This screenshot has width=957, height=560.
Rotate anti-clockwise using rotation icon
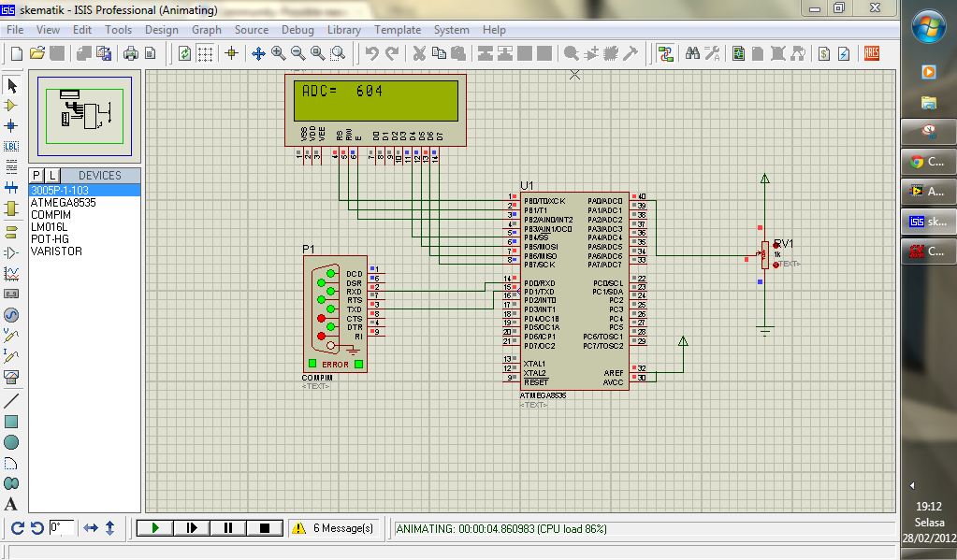click(37, 528)
